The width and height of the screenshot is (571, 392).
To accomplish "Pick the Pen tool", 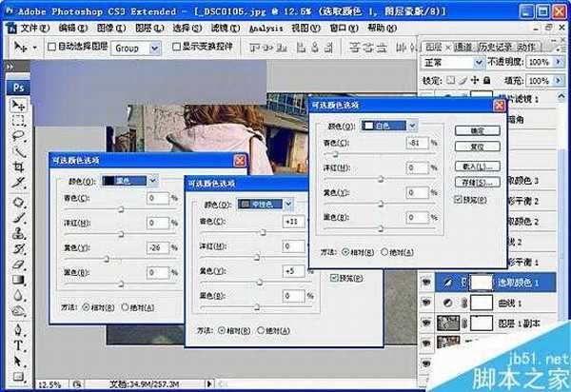I will 18,329.
